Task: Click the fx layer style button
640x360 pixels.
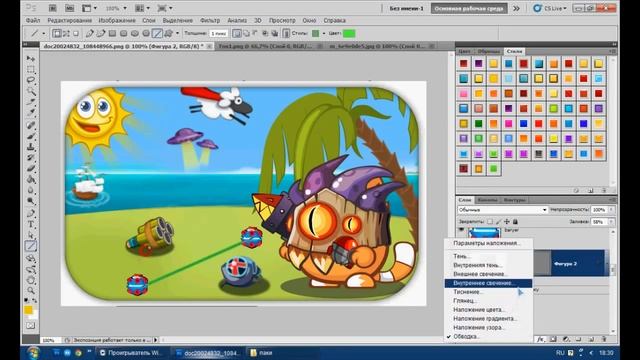Action: [x=541, y=339]
